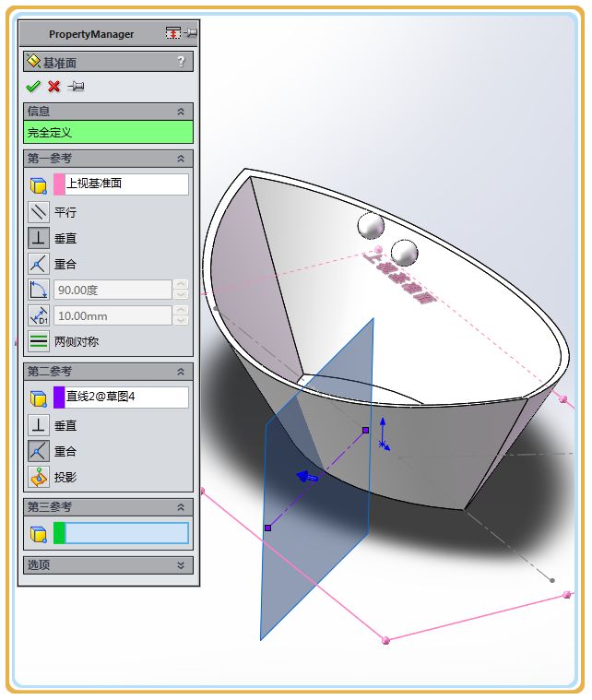Screen dimensions: 592x700
Task: Click third reference selection cube icon
Action: click(x=39, y=533)
